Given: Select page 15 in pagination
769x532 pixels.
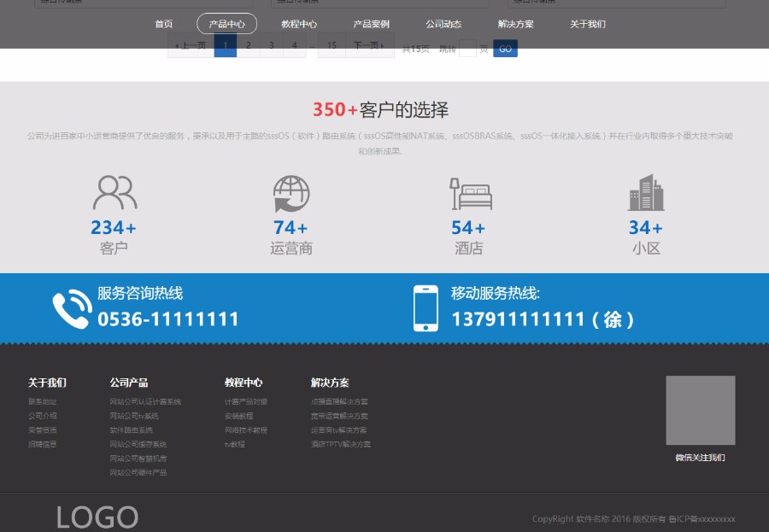Looking at the screenshot, I should (332, 47).
